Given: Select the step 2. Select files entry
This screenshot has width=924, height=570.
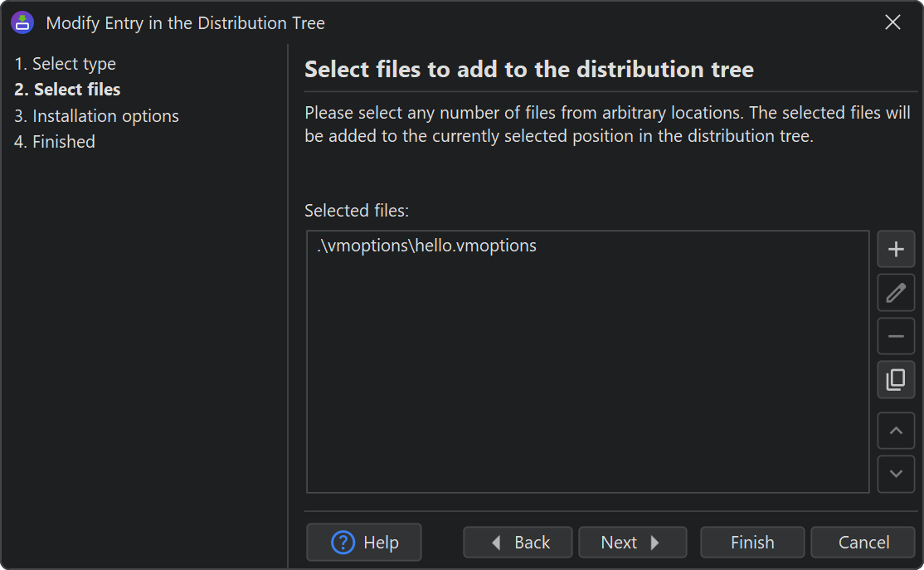Looking at the screenshot, I should [67, 90].
